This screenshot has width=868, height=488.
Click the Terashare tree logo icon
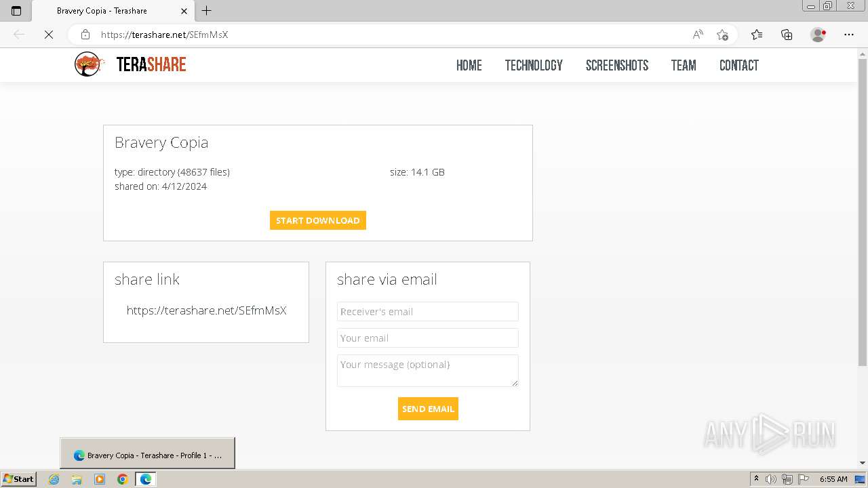coord(89,64)
